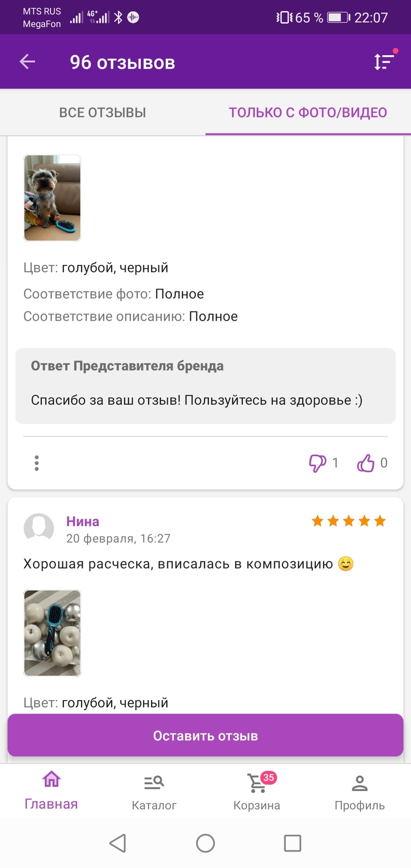Select the Только с фото/видео tab
The height and width of the screenshot is (868, 411).
308,113
